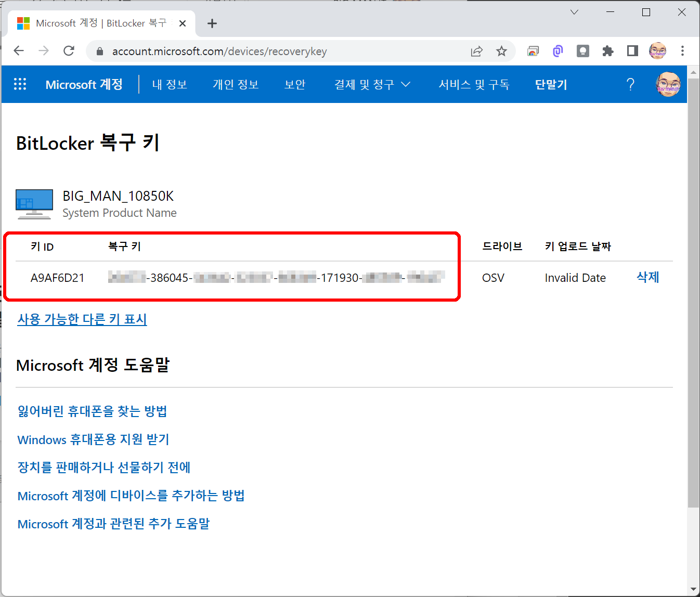Open the 단말기 menu item

551,84
